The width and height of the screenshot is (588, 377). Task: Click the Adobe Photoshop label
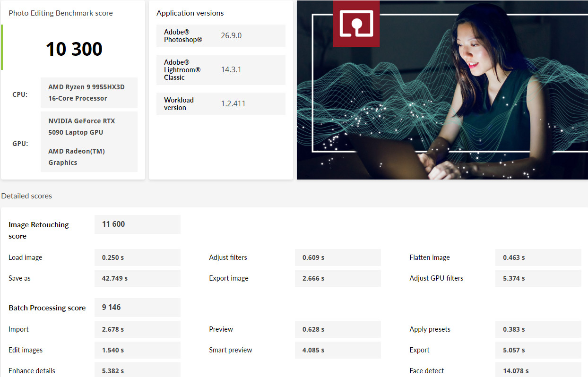[183, 36]
